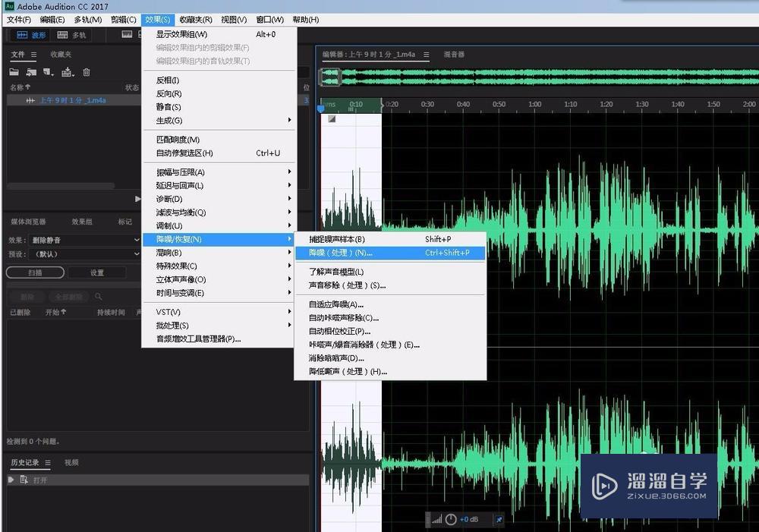Image resolution: width=759 pixels, height=532 pixels.
Task: Click the waveform icon beside the m4a file
Action: (x=30, y=100)
